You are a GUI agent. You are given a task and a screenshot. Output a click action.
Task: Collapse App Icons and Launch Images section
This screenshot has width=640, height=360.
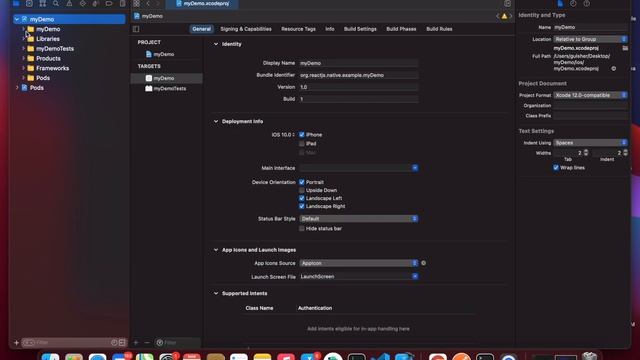pos(216,250)
